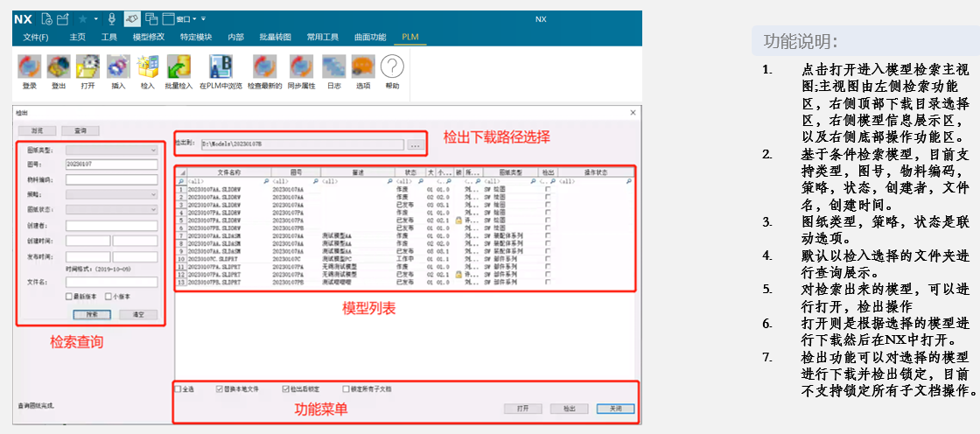This screenshot has height=434, width=980.
Task: Click the filter search icon under 描述 column
Action: (x=390, y=181)
